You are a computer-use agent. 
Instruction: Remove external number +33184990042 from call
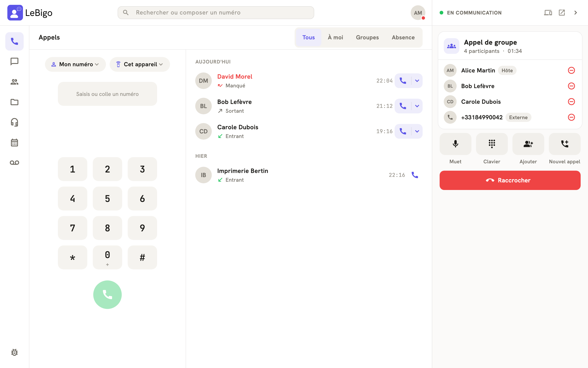(571, 117)
